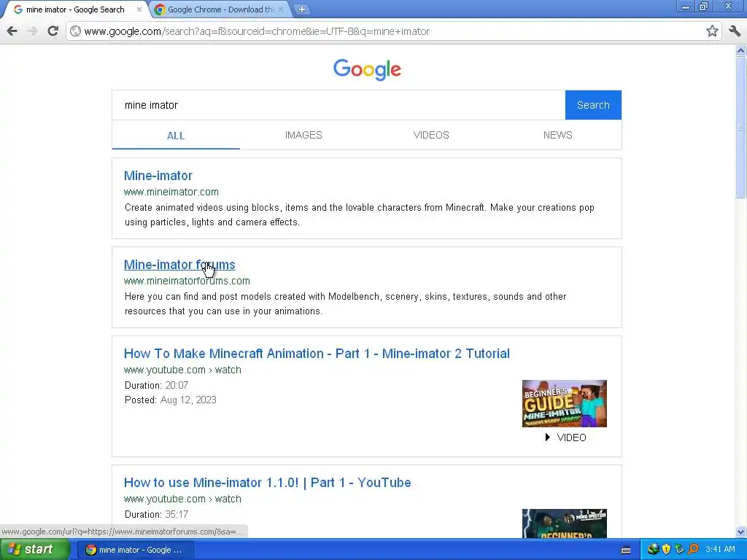
Task: Open How To Make Minecraft Animation link
Action: coord(317,354)
